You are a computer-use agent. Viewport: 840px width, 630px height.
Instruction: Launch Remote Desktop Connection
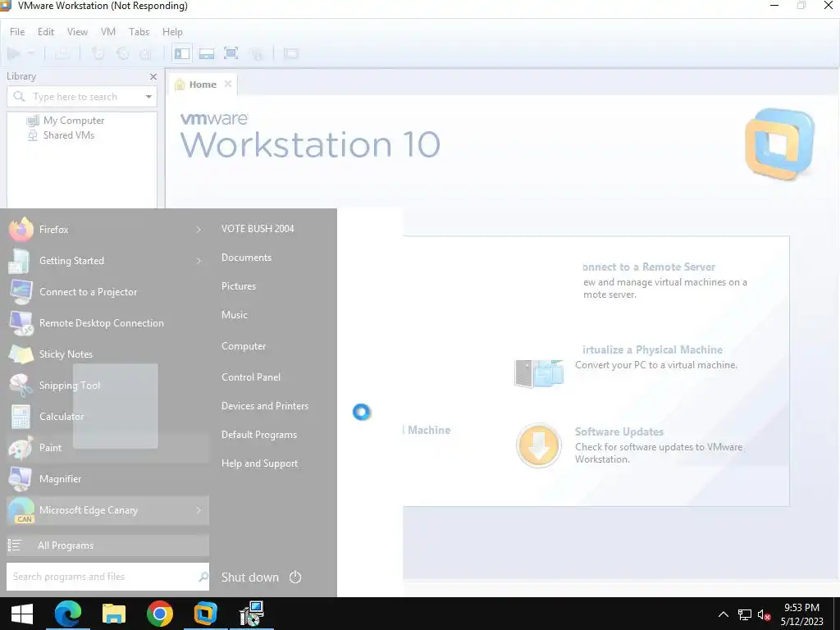[x=107, y=323]
